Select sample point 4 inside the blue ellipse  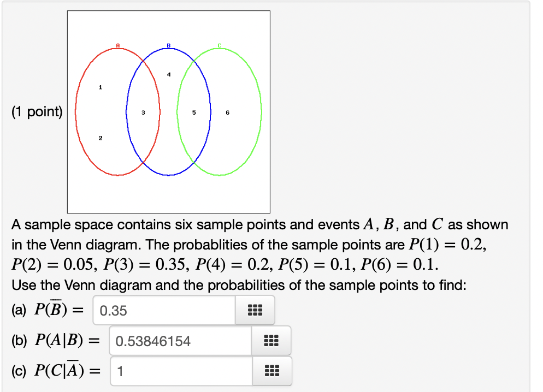[169, 74]
